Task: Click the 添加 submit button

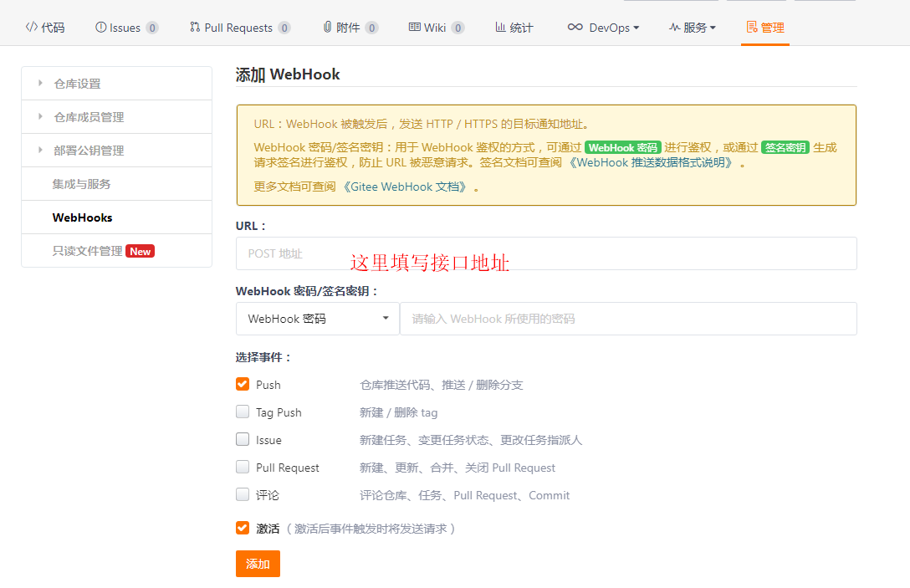Action: pyautogui.click(x=257, y=563)
